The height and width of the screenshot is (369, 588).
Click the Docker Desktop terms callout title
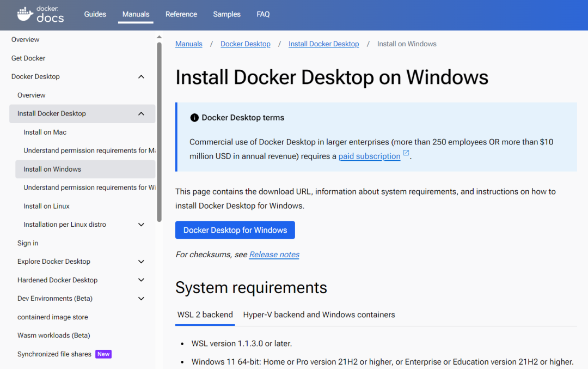pos(243,118)
